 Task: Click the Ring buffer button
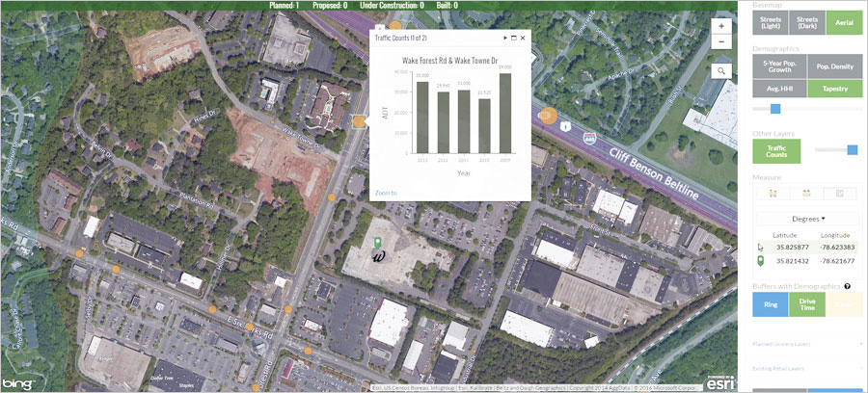coord(770,304)
